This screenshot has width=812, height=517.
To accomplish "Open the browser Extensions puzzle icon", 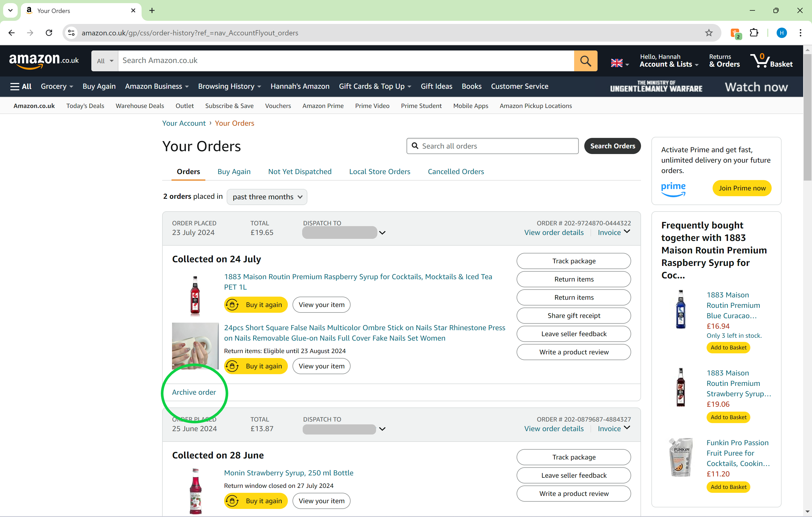I will [x=754, y=33].
